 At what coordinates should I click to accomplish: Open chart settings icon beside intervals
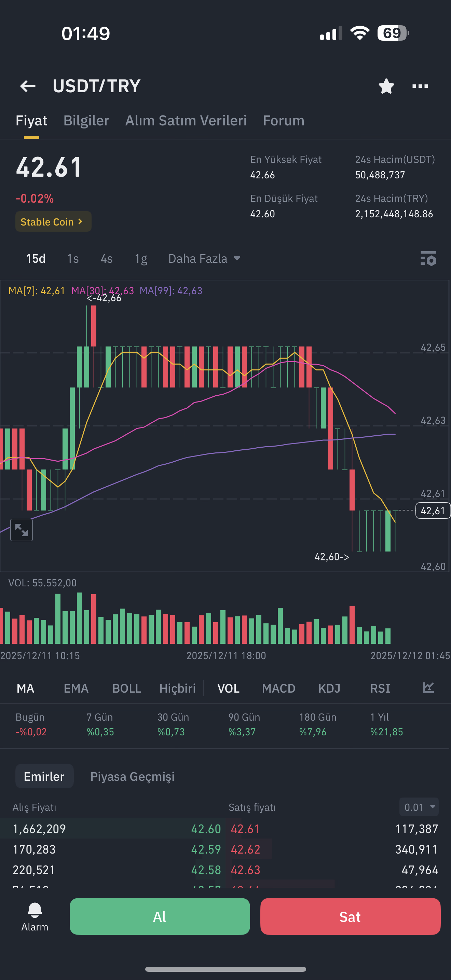pos(428,258)
